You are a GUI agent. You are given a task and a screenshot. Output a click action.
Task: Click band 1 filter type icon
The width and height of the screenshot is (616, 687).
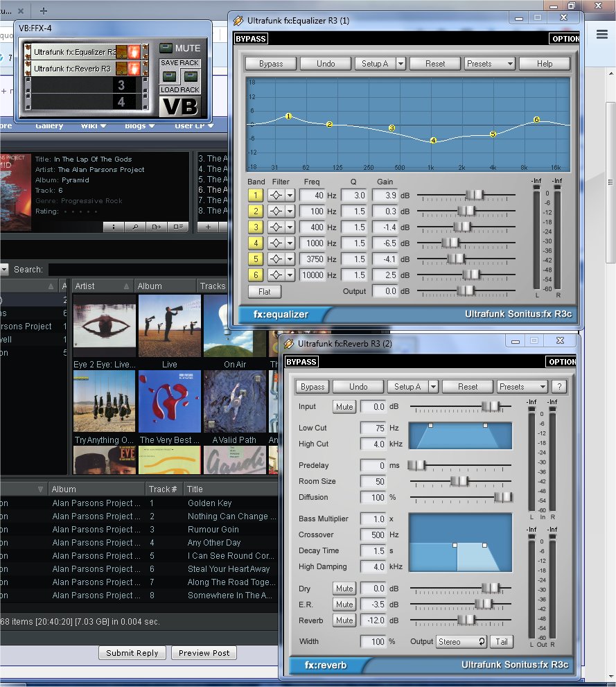coord(276,195)
